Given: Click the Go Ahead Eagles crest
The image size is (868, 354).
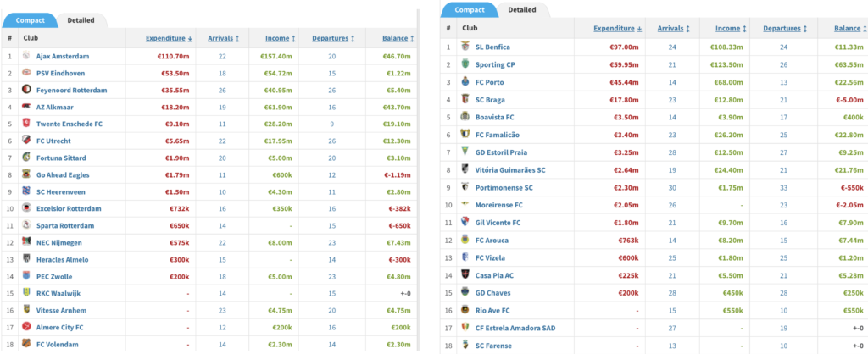Looking at the screenshot, I should (x=26, y=174).
